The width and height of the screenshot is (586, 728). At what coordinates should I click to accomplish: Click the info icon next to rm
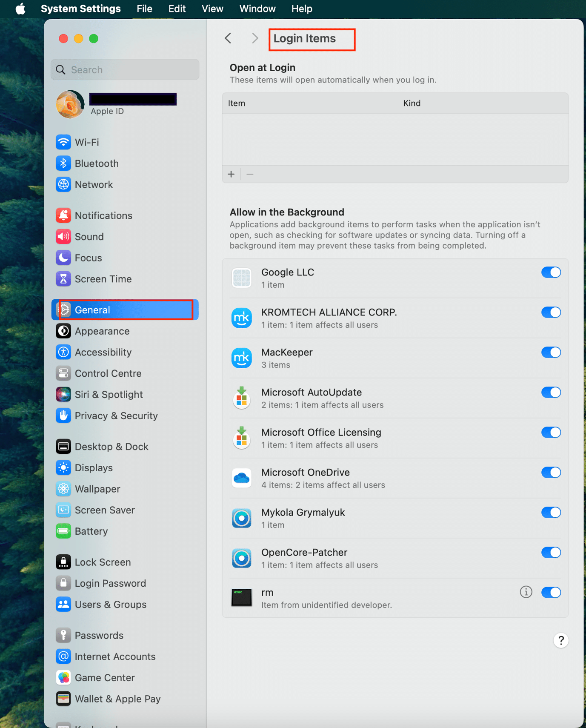526,592
